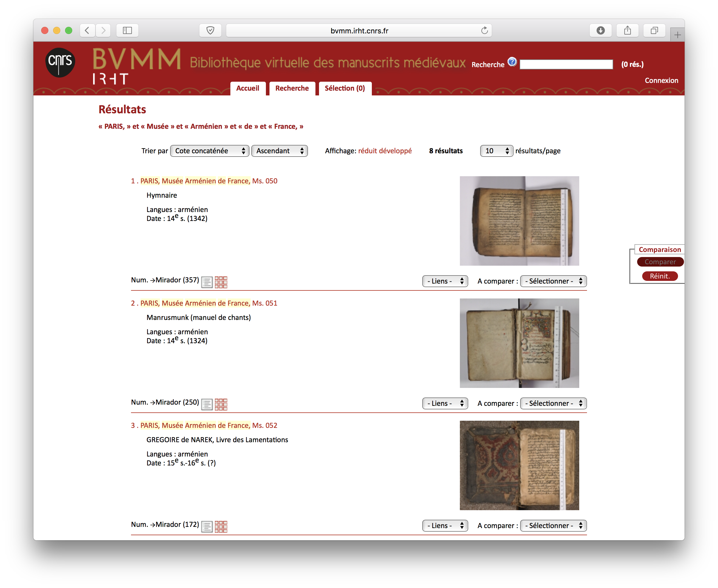Open the Sélectionner compare dropdown for Ms. 050
The width and height of the screenshot is (718, 588).
click(553, 281)
